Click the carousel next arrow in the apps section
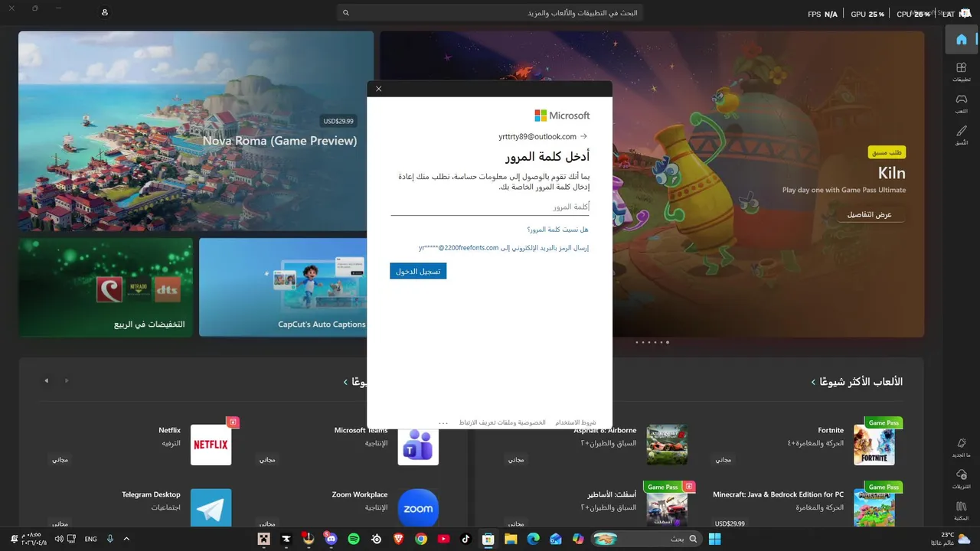 [67, 380]
